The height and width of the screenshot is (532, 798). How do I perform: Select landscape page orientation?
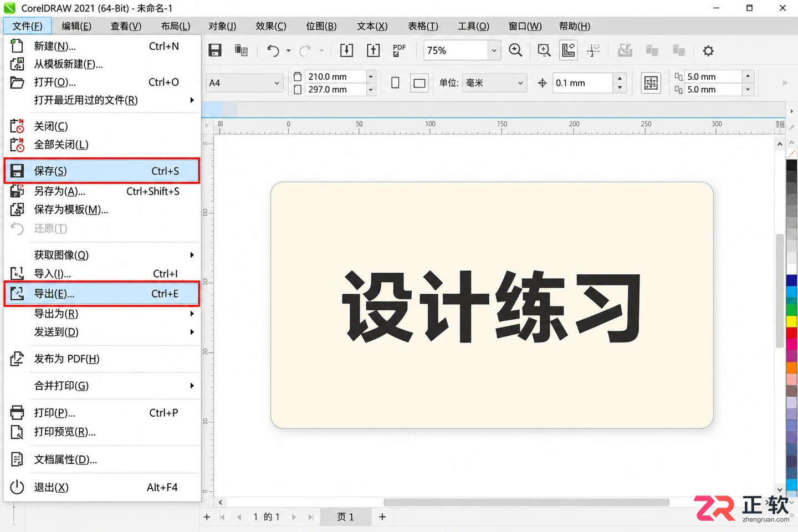(x=420, y=83)
